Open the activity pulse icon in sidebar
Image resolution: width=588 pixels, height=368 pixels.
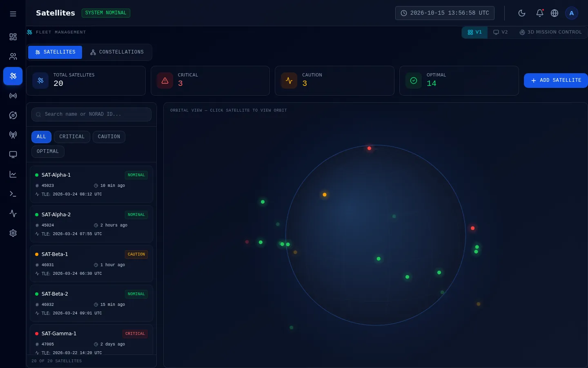pos(13,213)
